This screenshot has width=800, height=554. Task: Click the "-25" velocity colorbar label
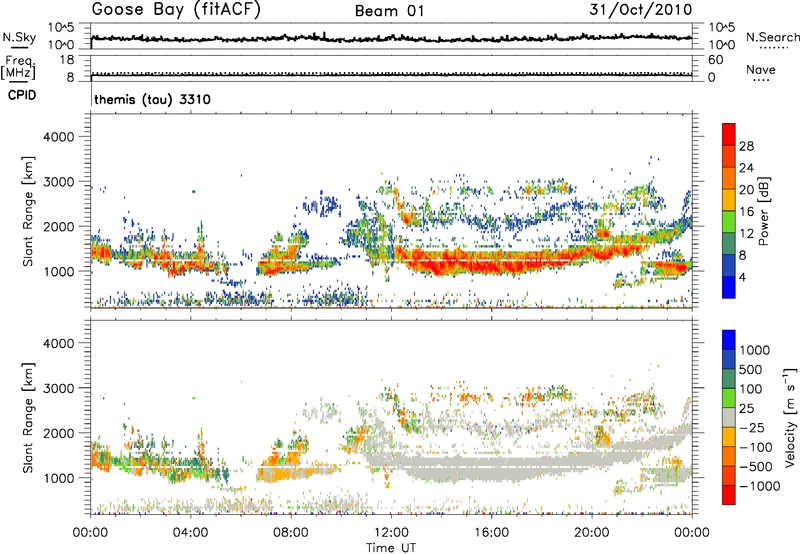pos(752,428)
